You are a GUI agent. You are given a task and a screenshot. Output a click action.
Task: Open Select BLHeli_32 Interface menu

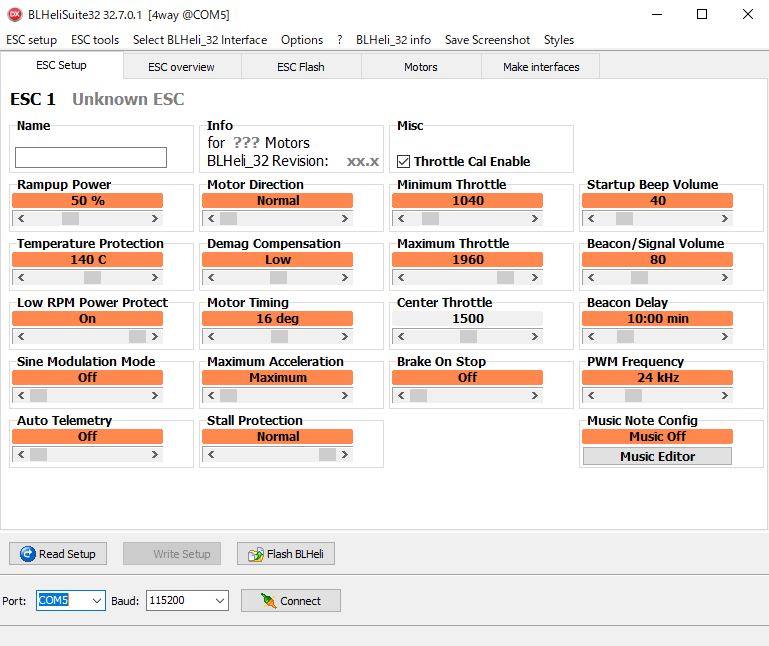200,40
